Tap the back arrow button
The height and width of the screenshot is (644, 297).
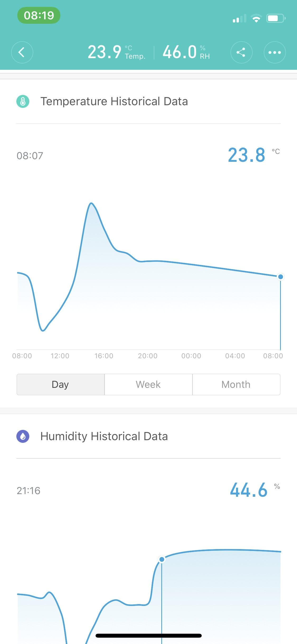[22, 52]
